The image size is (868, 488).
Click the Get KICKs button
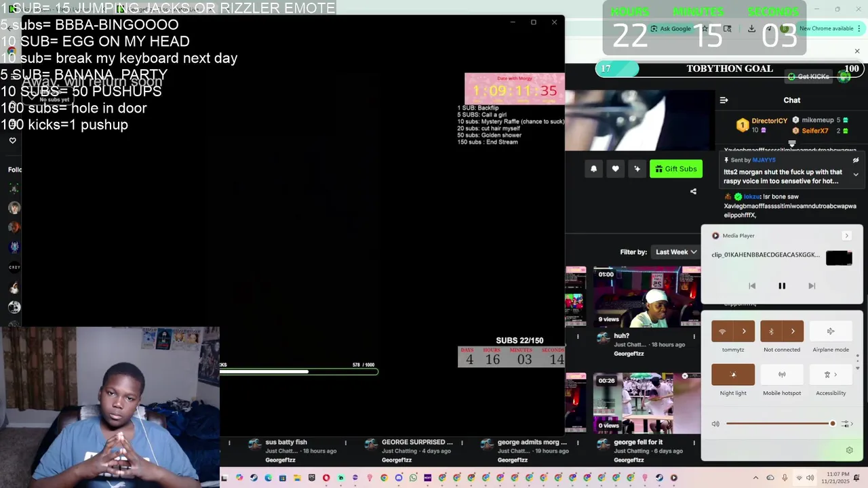[809, 77]
